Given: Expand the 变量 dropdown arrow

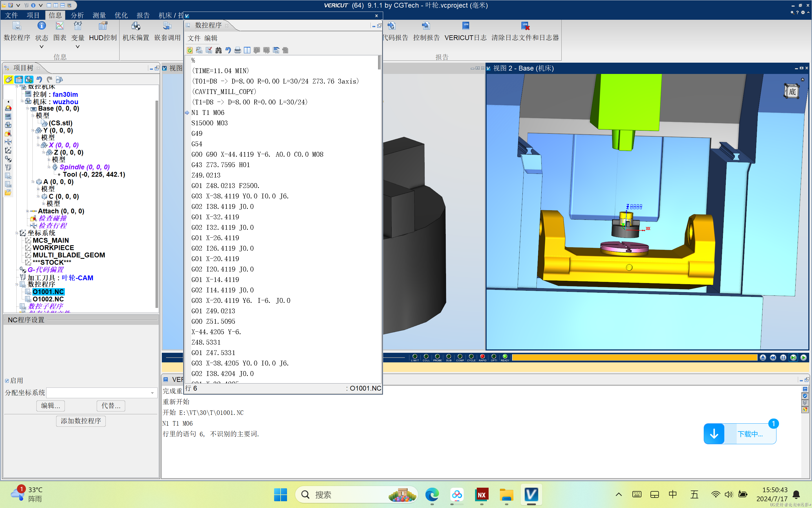Looking at the screenshot, I should [x=78, y=47].
